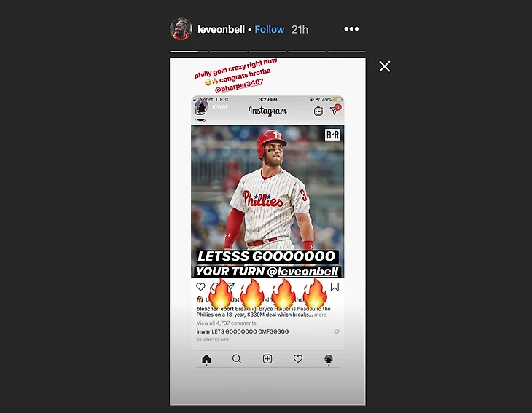Click the leveonbell username
The image size is (532, 413).
[221, 29]
